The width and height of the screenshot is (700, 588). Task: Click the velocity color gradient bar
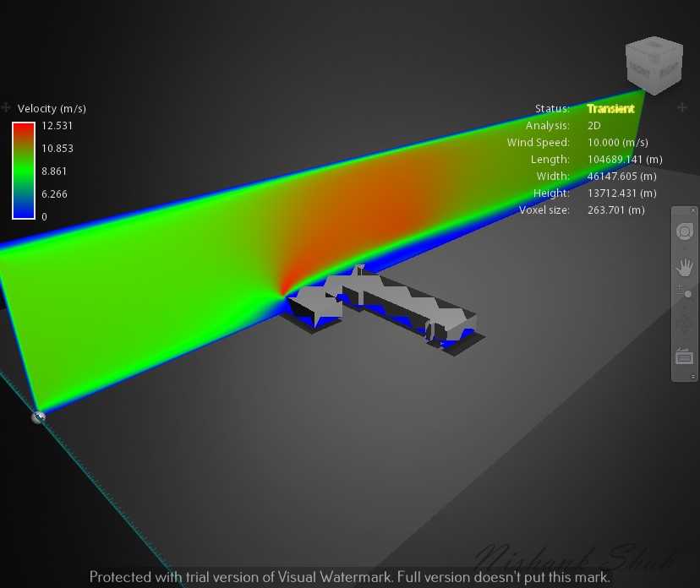click(24, 171)
